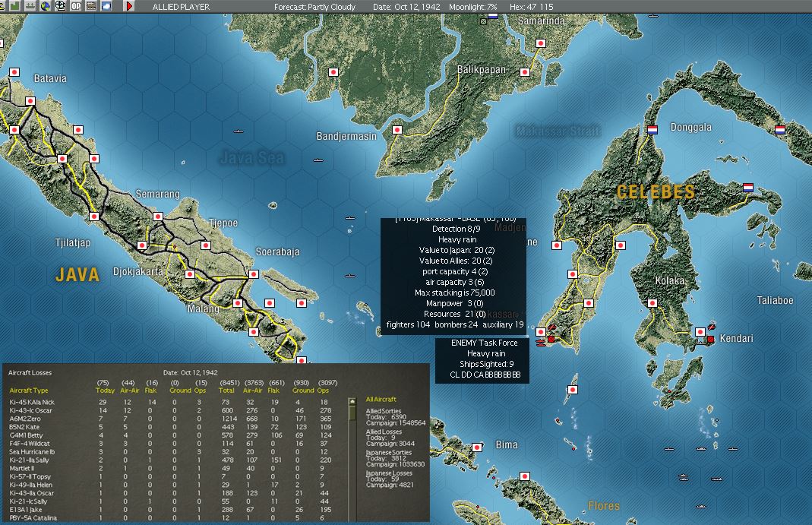812x525 pixels.
Task: Select the Kendari base flag marker
Action: click(700, 332)
